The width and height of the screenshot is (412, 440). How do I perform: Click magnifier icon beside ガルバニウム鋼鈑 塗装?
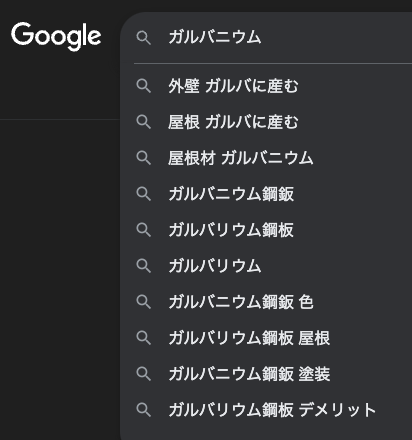point(144,374)
